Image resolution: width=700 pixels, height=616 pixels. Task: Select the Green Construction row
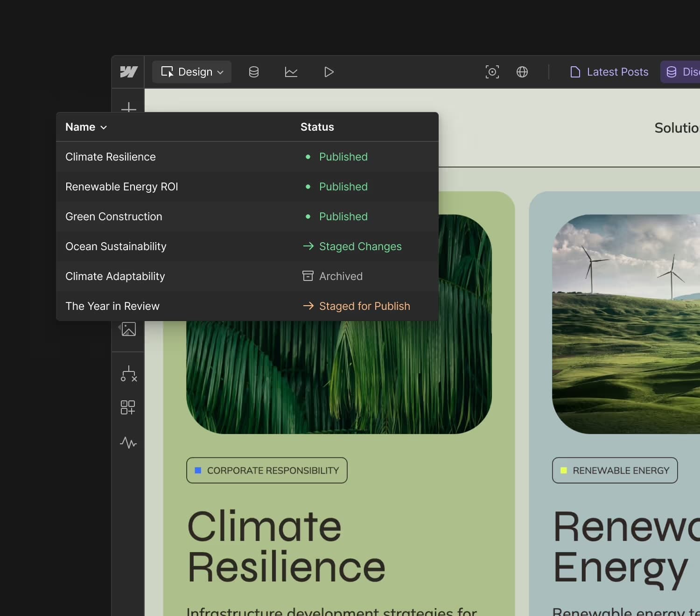tap(247, 217)
